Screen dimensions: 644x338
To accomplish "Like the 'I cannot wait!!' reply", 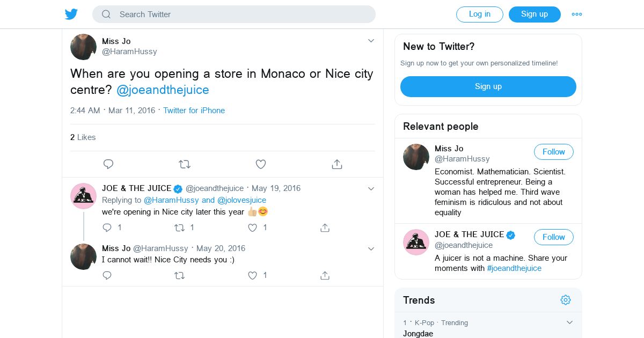I will pos(253,275).
